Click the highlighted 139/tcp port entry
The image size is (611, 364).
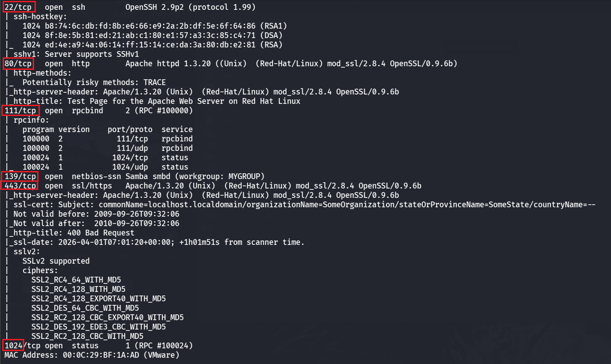pyautogui.click(x=20, y=176)
